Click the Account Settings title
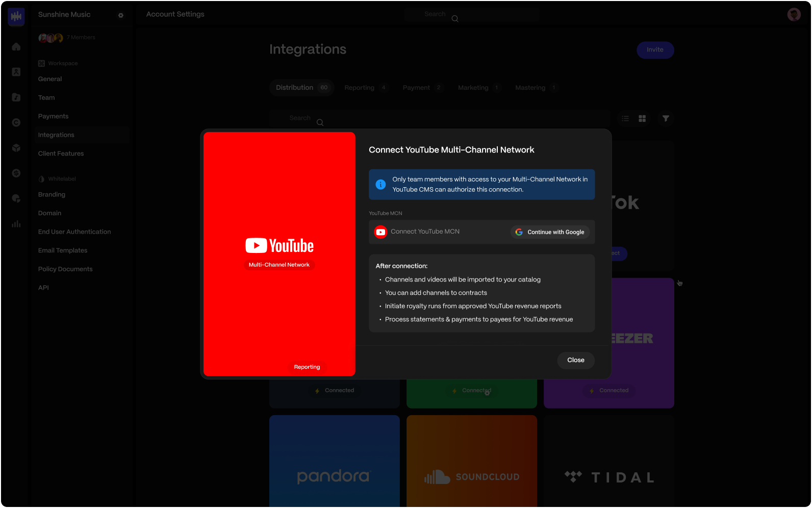Image resolution: width=812 pixels, height=508 pixels. click(x=175, y=14)
